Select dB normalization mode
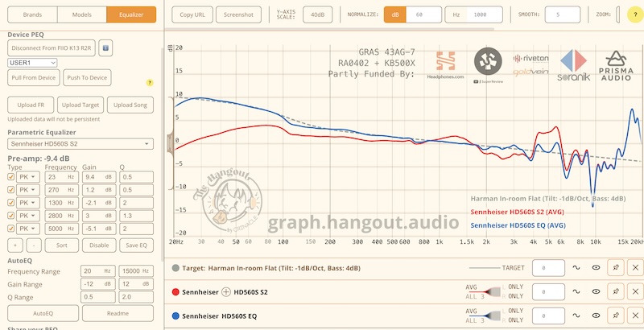The width and height of the screenshot is (644, 330). pyautogui.click(x=395, y=14)
